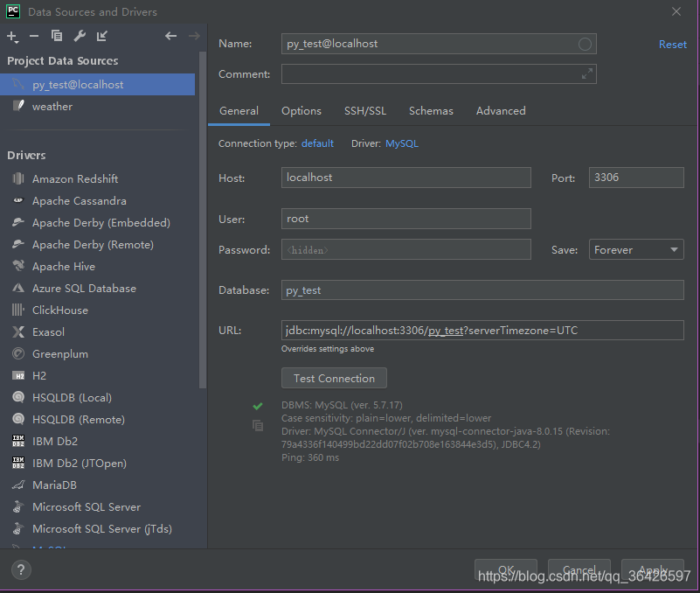The height and width of the screenshot is (593, 700).
Task: Choose the Apache Cassandra driver
Action: pos(97,200)
